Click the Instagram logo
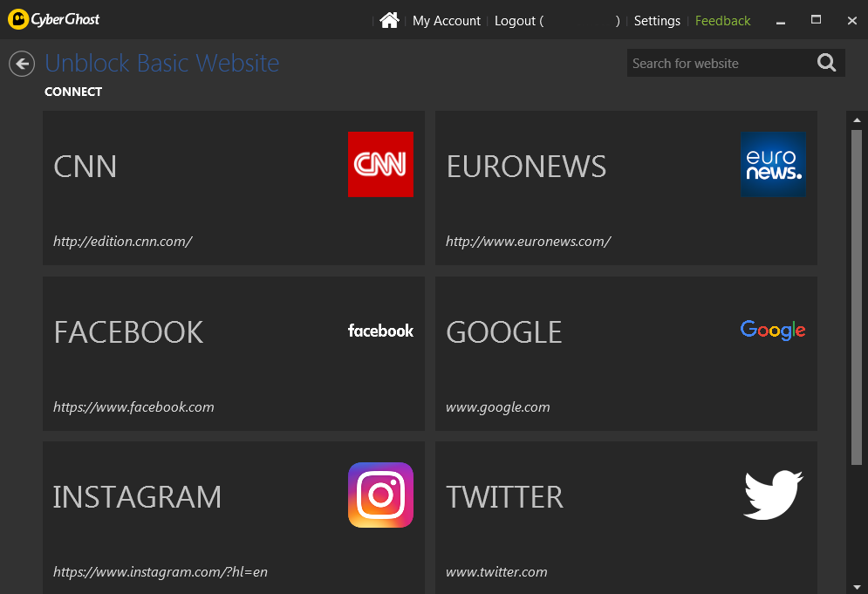Viewport: 868px width, 594px height. coord(380,495)
